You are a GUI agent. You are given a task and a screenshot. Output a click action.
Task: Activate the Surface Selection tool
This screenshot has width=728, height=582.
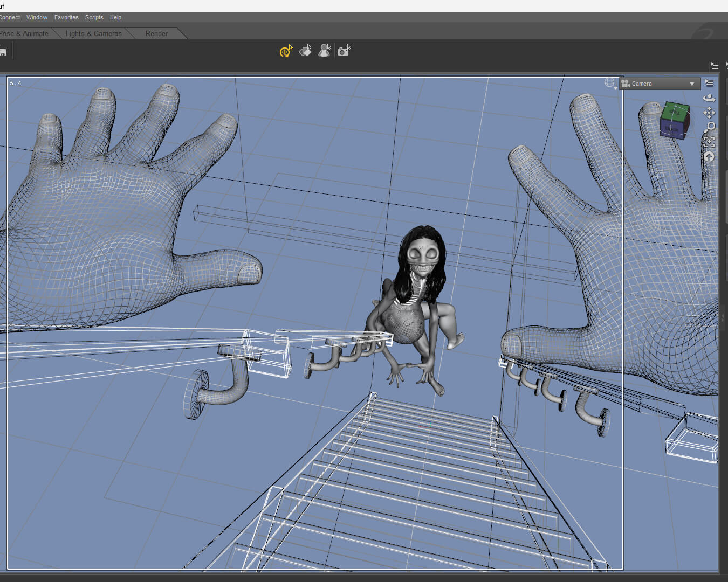pyautogui.click(x=305, y=51)
